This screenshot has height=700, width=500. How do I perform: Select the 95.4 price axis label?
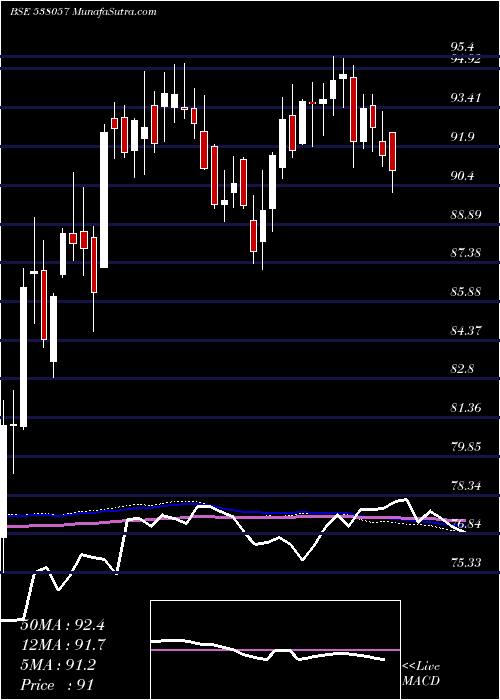pos(462,46)
